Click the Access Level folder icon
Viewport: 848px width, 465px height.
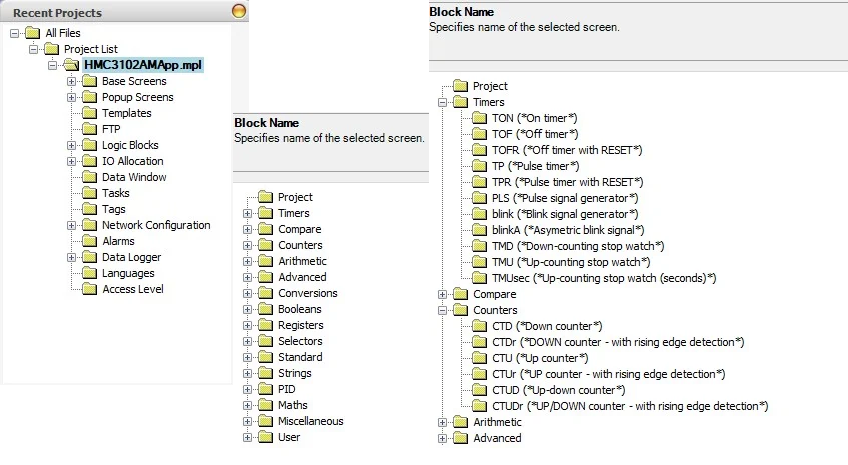tap(89, 289)
